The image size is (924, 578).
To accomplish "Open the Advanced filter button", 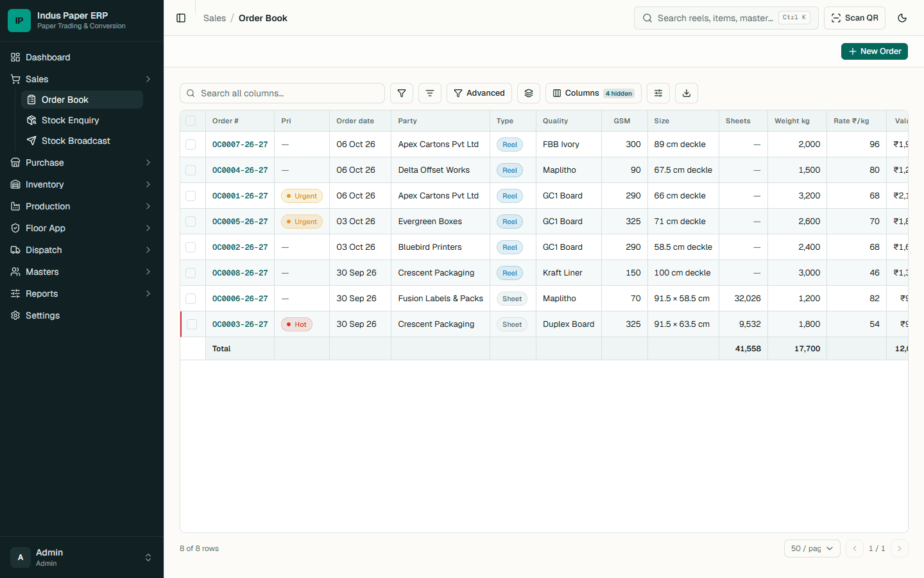I will pos(479,93).
